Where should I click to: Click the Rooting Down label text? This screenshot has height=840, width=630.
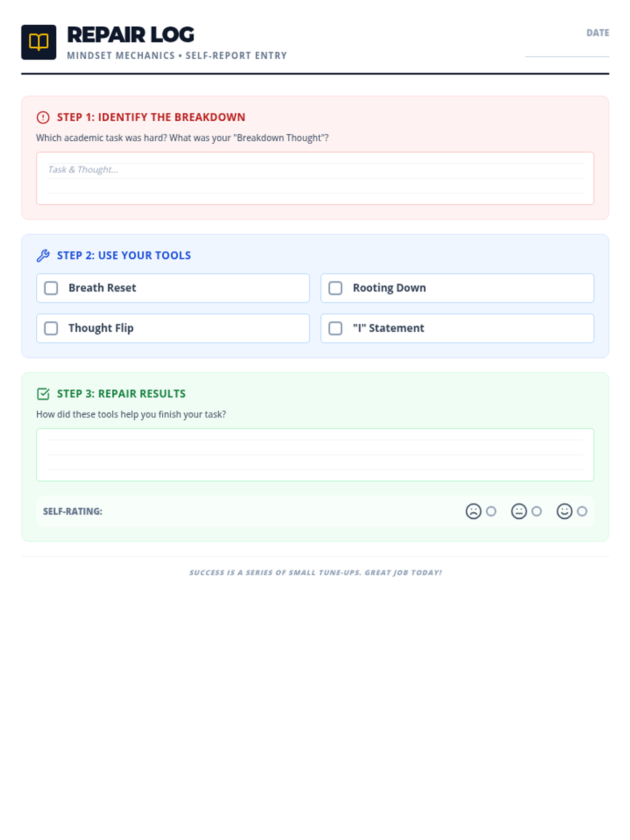[x=389, y=288]
